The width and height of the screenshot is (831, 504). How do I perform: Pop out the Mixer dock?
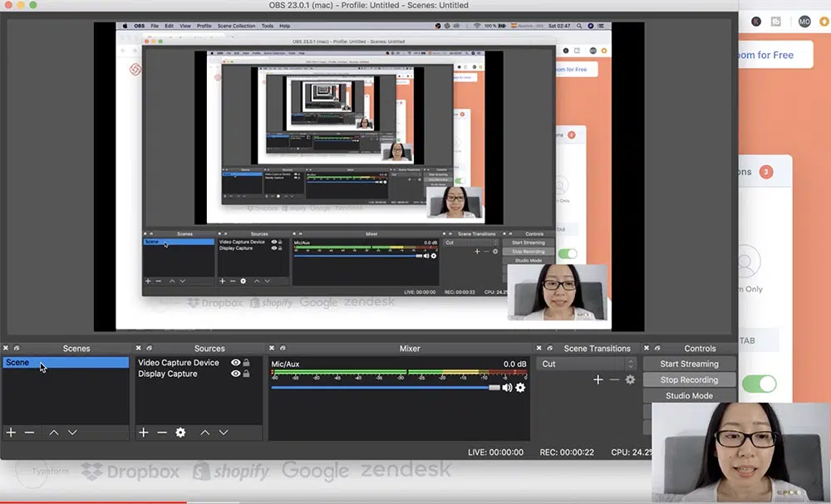pos(283,348)
